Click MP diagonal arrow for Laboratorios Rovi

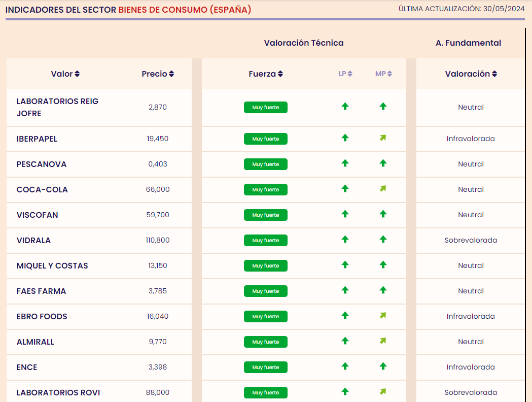click(x=383, y=392)
